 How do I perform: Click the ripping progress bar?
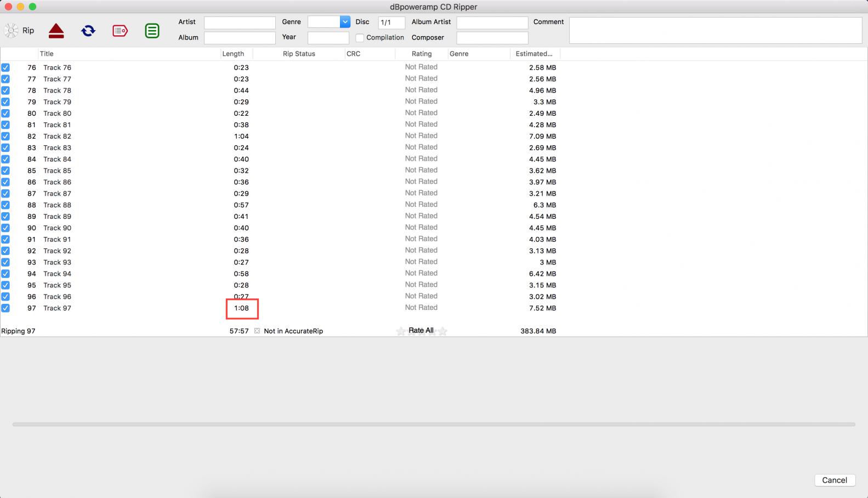pos(433,425)
